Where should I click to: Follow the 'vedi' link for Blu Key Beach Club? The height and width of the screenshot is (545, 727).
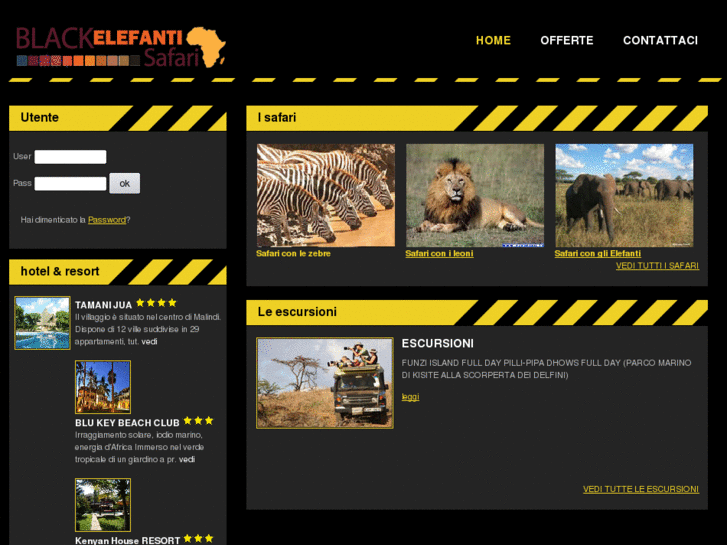coord(187,460)
